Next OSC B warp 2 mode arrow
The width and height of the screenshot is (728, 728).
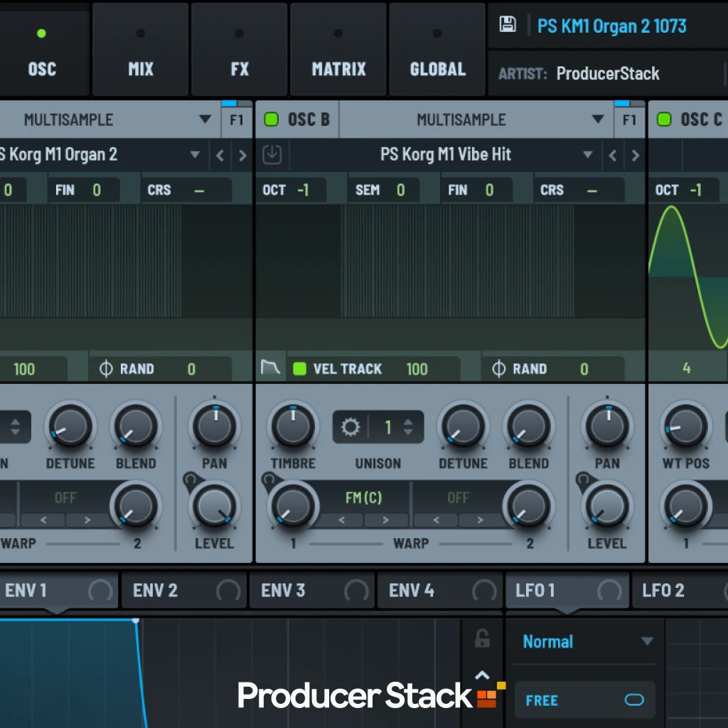pos(480,520)
